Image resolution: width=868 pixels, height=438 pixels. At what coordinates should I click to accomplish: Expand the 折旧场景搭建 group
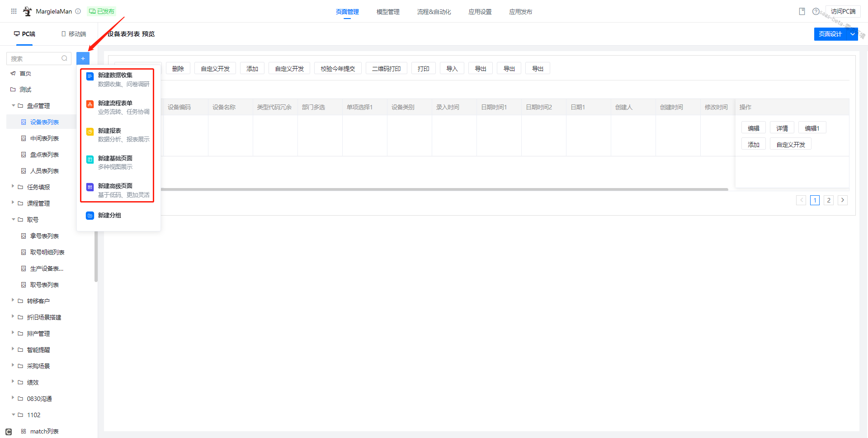coord(13,316)
